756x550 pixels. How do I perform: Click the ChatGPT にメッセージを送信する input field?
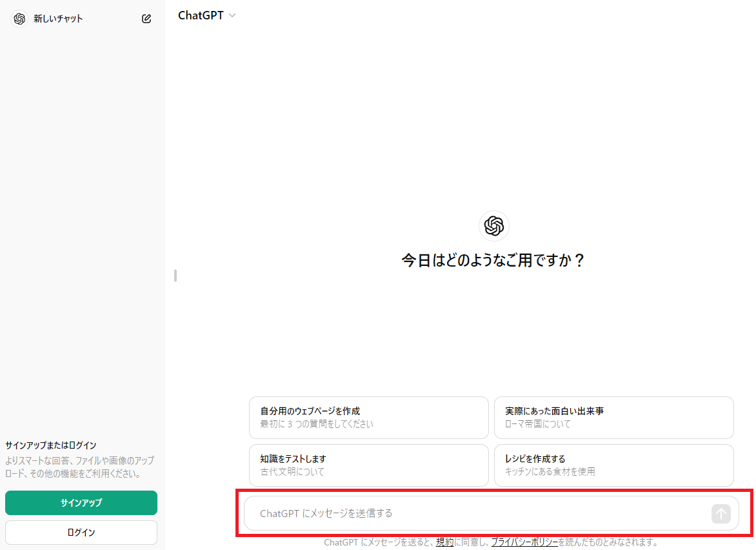click(452, 513)
